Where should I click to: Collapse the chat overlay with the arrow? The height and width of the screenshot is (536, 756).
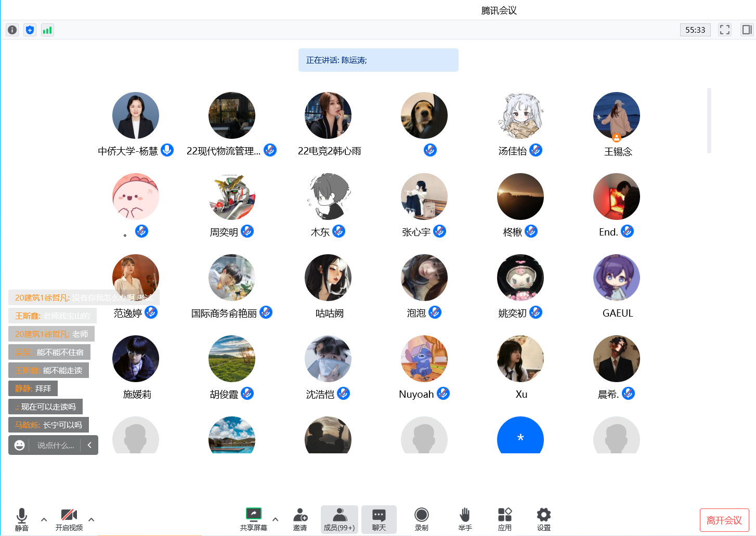click(89, 445)
